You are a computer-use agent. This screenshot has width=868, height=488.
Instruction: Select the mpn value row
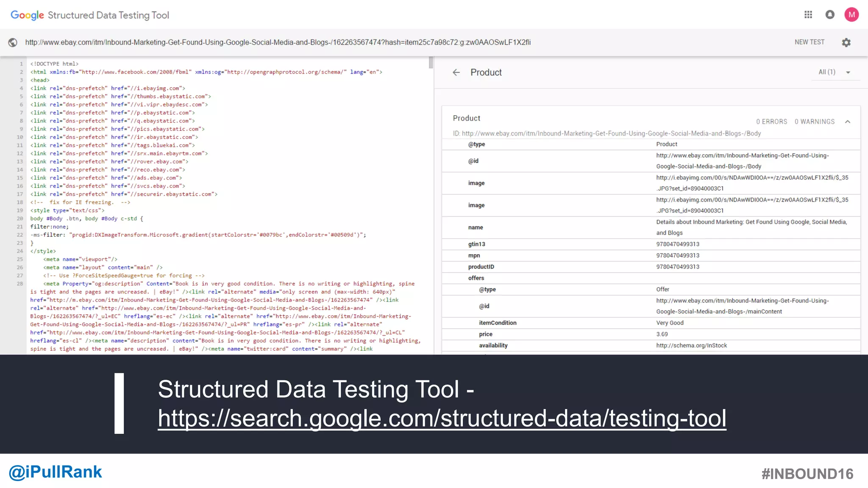click(651, 255)
